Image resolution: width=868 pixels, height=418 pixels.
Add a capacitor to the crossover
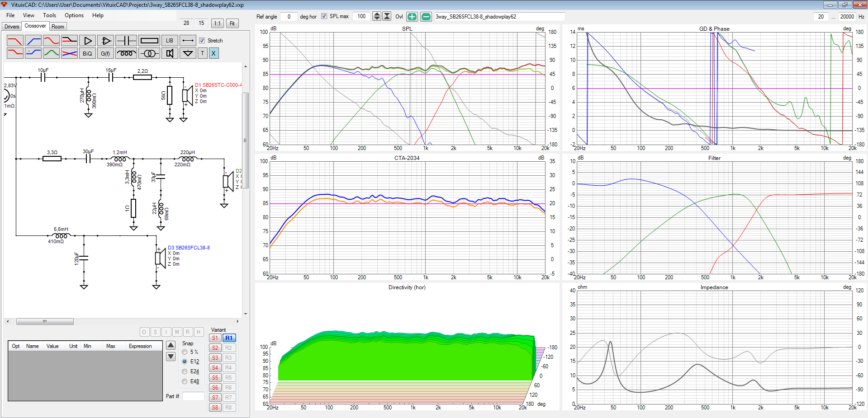click(x=126, y=41)
